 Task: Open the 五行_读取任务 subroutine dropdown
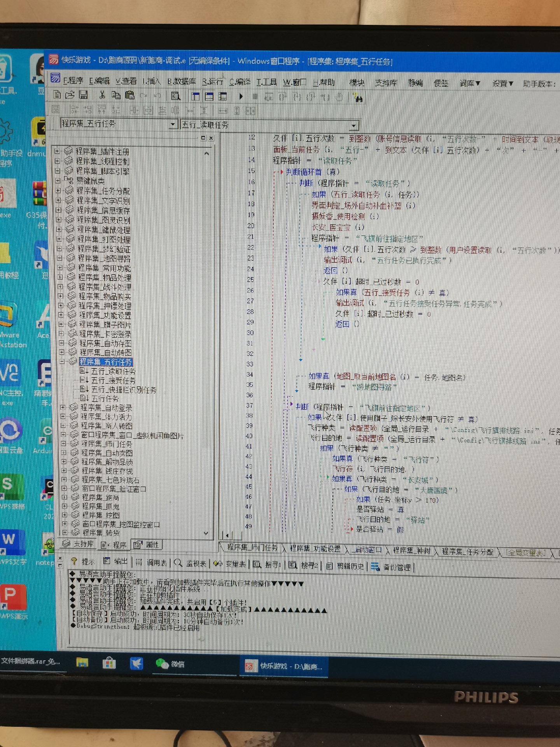pos(353,126)
